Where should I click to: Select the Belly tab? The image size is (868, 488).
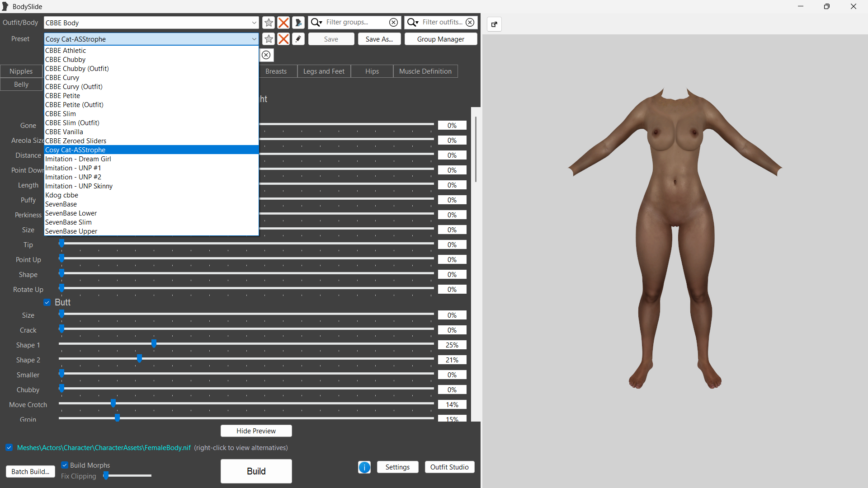point(21,84)
